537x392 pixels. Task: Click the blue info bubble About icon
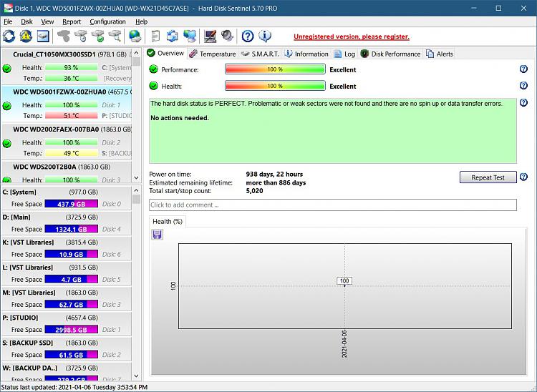pyautogui.click(x=265, y=36)
